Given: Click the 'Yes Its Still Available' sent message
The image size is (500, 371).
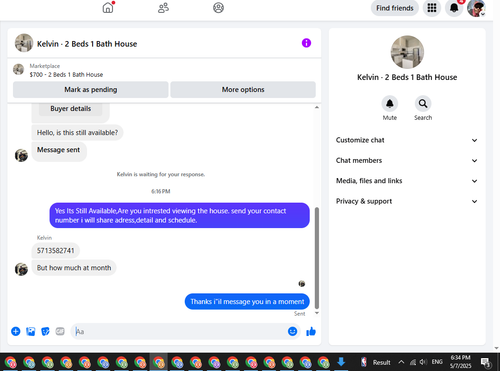Looking at the screenshot, I should (x=180, y=215).
